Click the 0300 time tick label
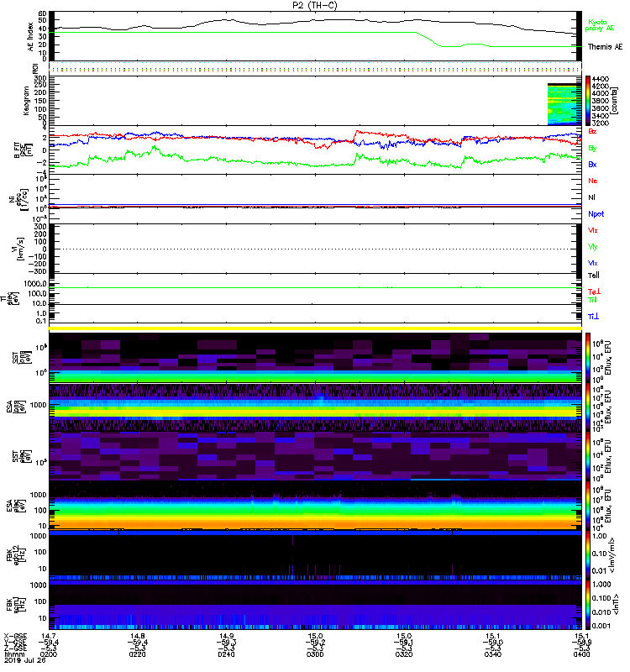The width and height of the screenshot is (630, 672). [315, 654]
